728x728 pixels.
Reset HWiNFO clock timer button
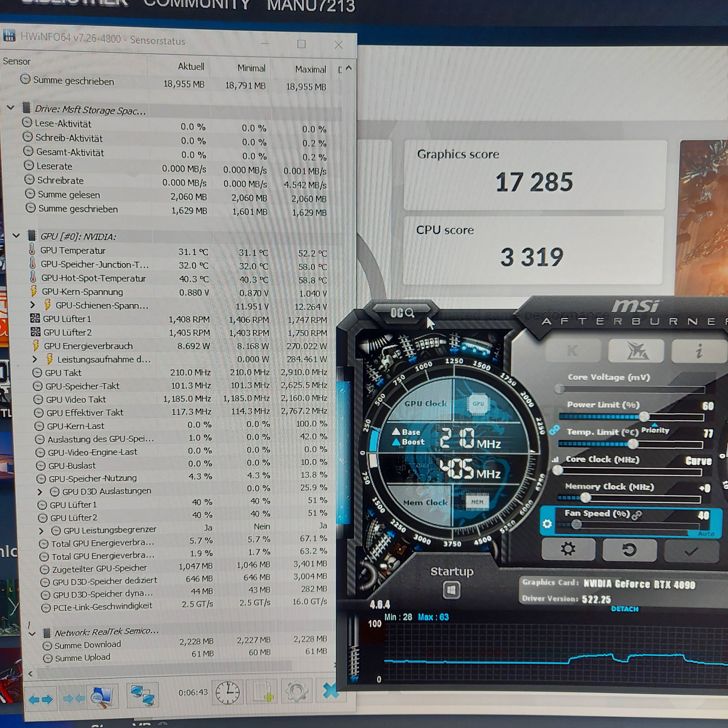(227, 693)
